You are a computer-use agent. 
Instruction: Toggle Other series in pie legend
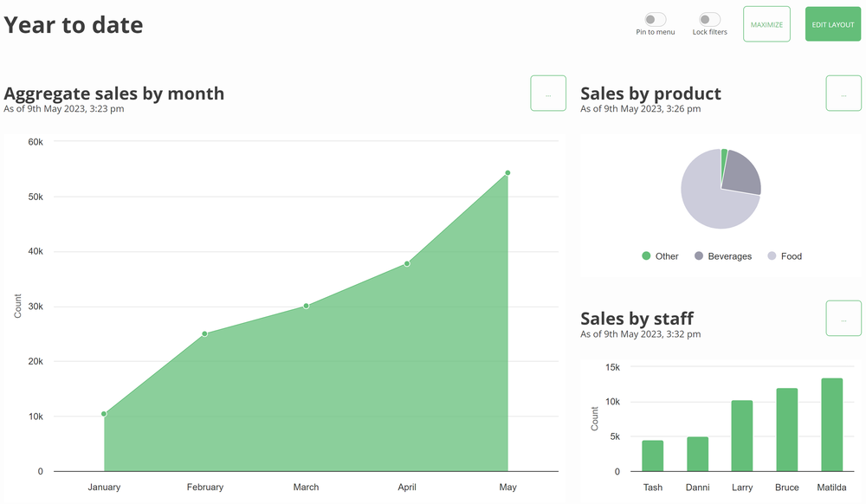(x=660, y=256)
